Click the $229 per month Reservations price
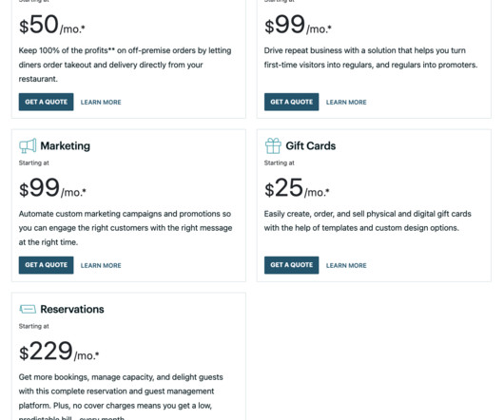Screen dimensions: 504x420 (59, 351)
